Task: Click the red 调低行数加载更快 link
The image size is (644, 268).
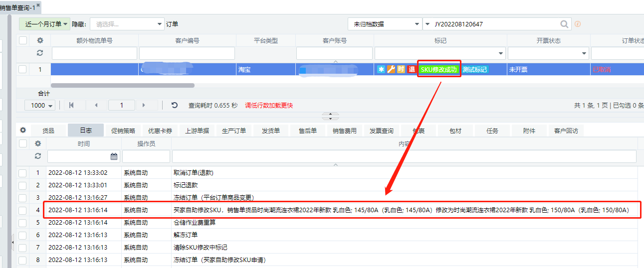Action: tap(269, 105)
